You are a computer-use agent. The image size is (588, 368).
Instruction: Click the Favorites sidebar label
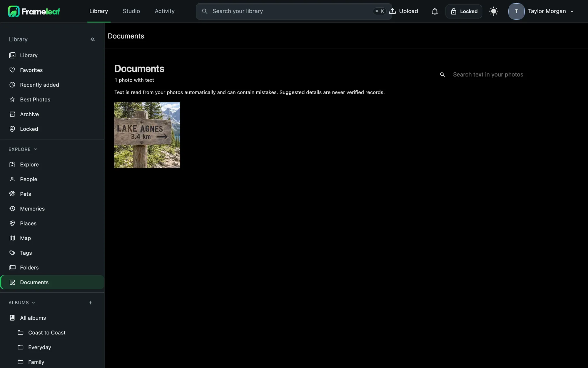[31, 70]
